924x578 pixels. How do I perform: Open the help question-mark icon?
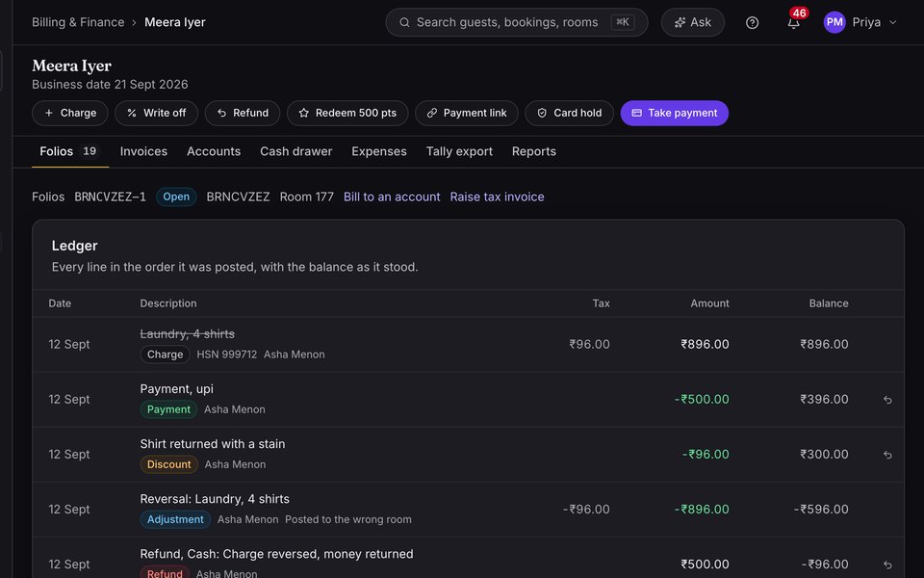pos(752,22)
